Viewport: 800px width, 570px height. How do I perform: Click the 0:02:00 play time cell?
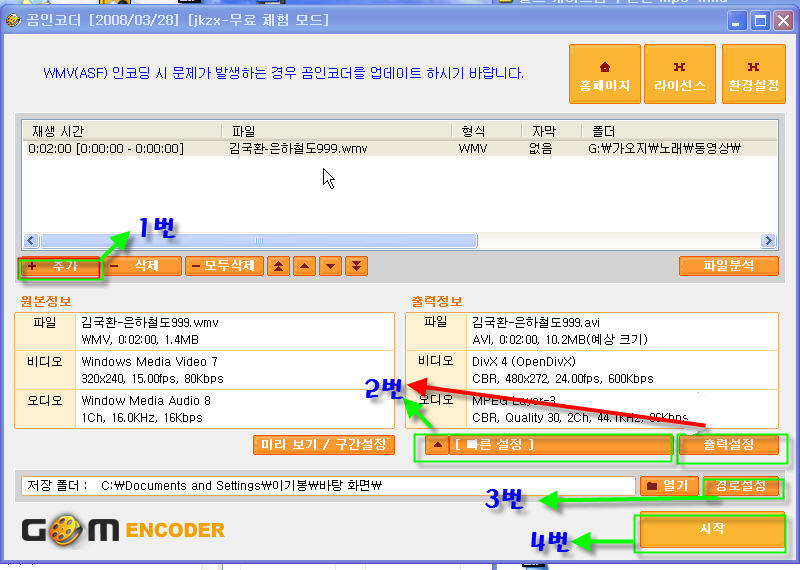click(x=106, y=149)
